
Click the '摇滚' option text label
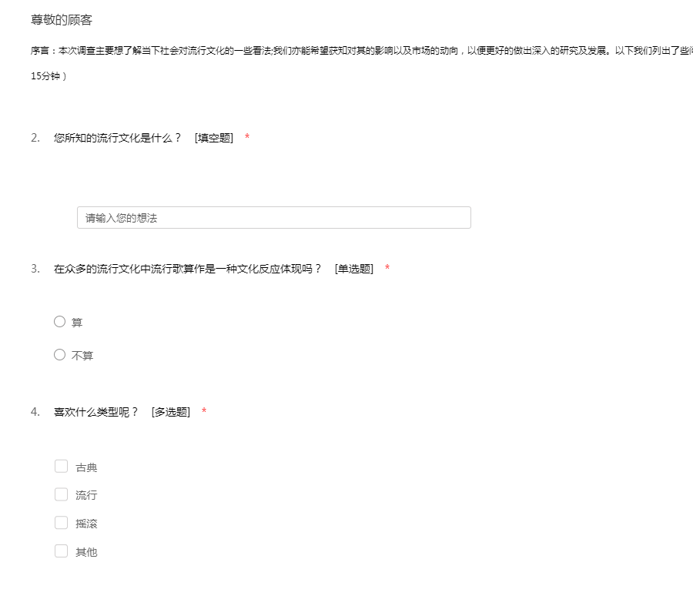[86, 524]
